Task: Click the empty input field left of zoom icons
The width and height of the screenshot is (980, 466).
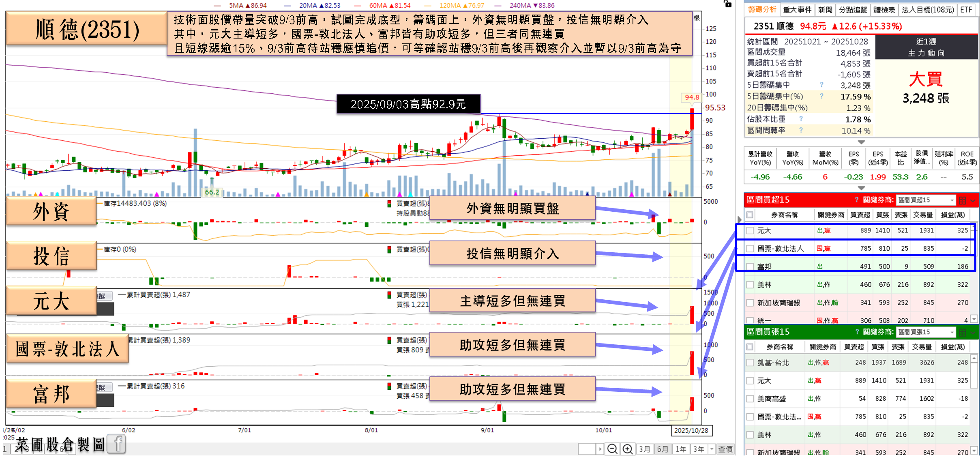Action: click(x=587, y=449)
